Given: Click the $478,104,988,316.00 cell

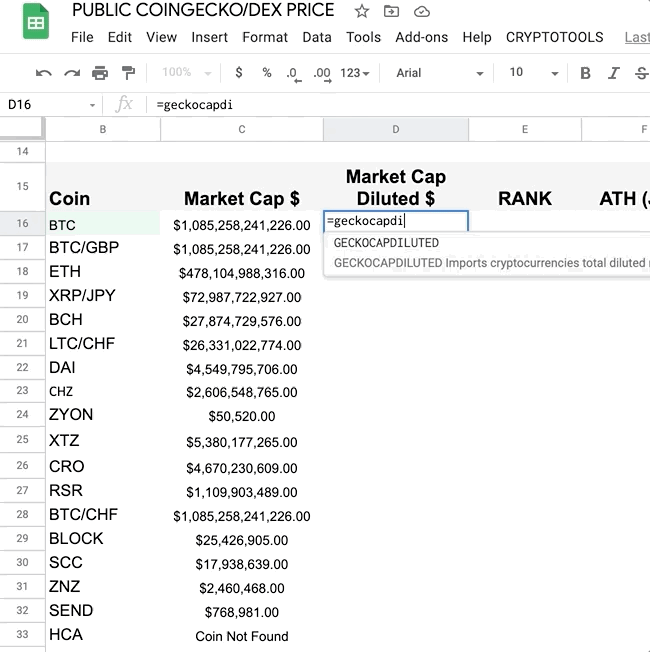Looking at the screenshot, I should [242, 273].
